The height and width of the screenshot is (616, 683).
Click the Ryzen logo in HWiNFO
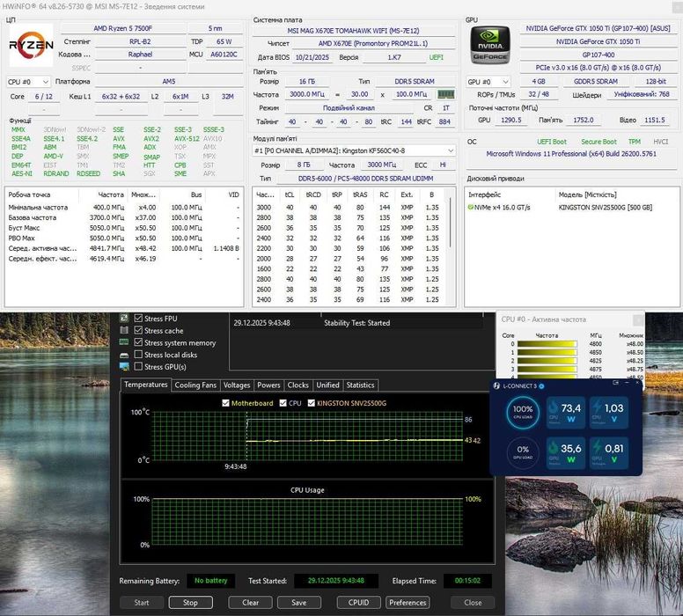32,45
